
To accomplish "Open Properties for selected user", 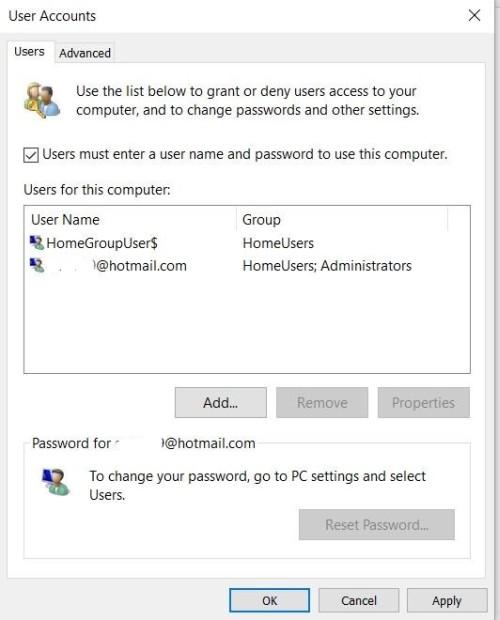I will pos(424,403).
